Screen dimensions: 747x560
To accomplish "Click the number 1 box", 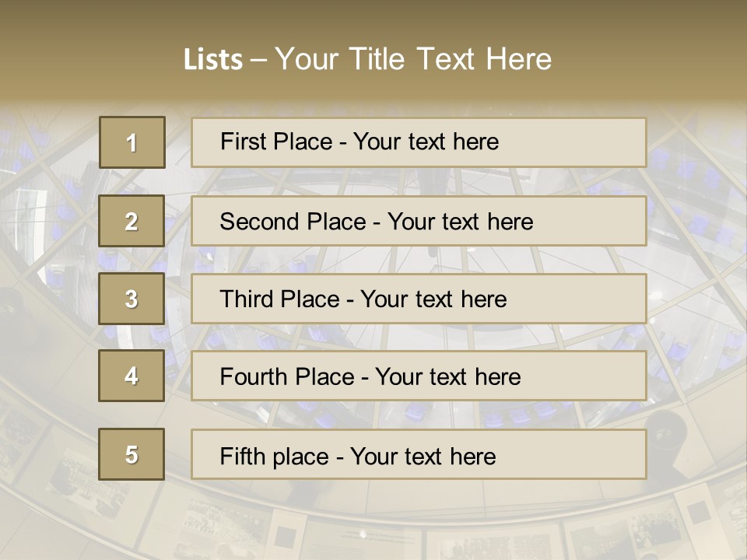I will (132, 142).
